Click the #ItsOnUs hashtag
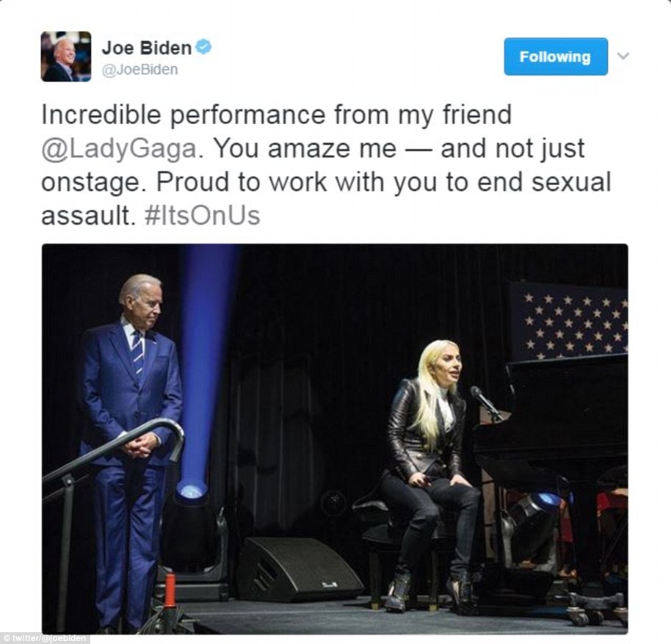This screenshot has width=671, height=644. (202, 216)
